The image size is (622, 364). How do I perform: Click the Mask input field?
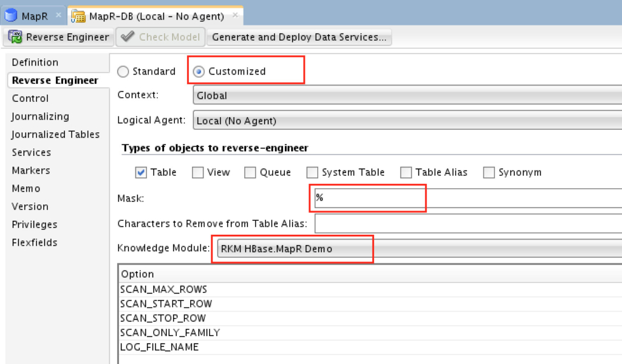click(468, 198)
